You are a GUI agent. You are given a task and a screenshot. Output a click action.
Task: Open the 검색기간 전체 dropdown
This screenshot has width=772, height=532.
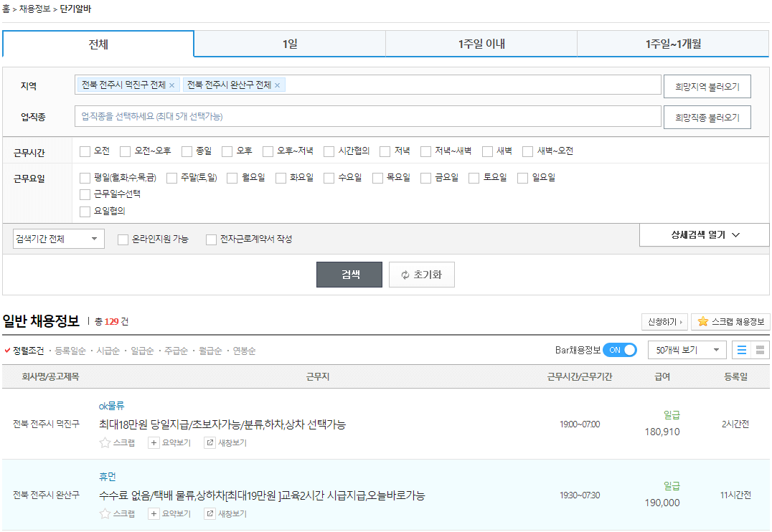coord(58,237)
